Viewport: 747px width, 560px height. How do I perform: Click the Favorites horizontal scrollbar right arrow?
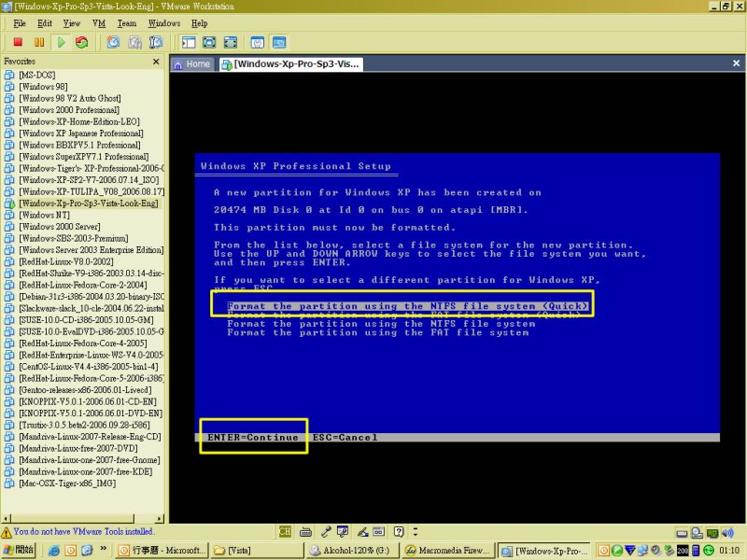(160, 518)
